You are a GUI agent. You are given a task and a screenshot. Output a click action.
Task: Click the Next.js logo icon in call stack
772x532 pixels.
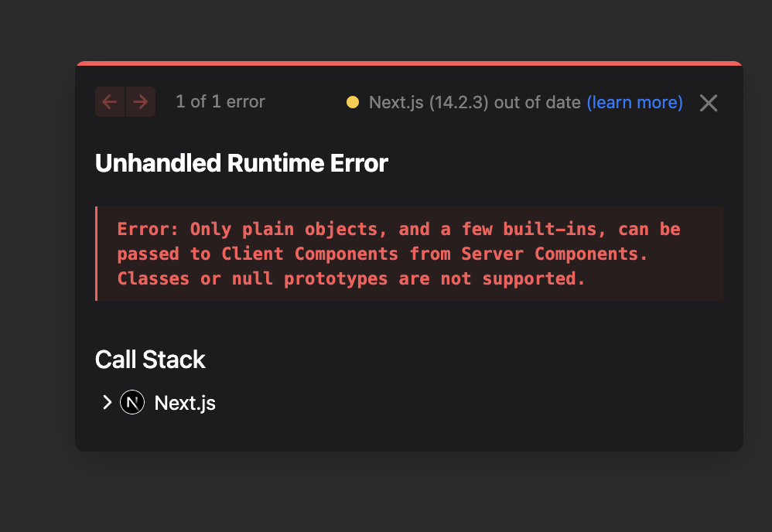tap(132, 403)
